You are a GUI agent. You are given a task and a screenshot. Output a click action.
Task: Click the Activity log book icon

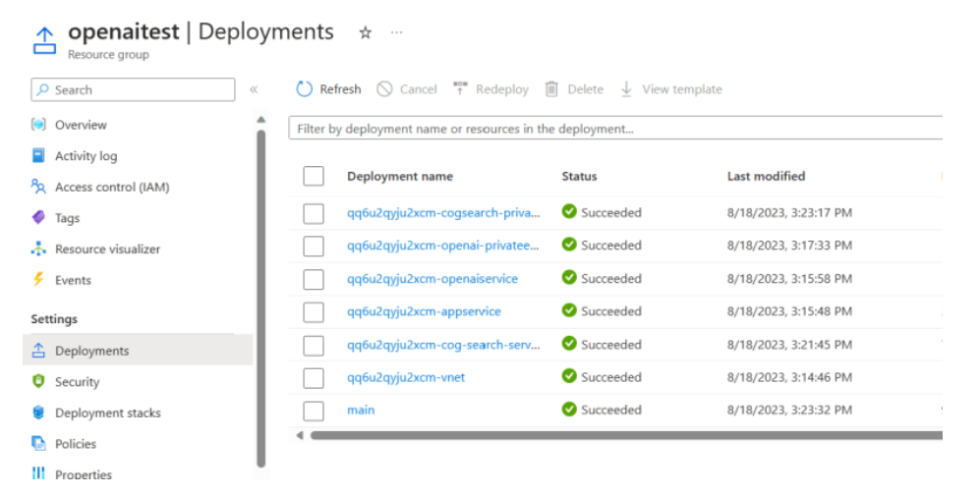38,155
